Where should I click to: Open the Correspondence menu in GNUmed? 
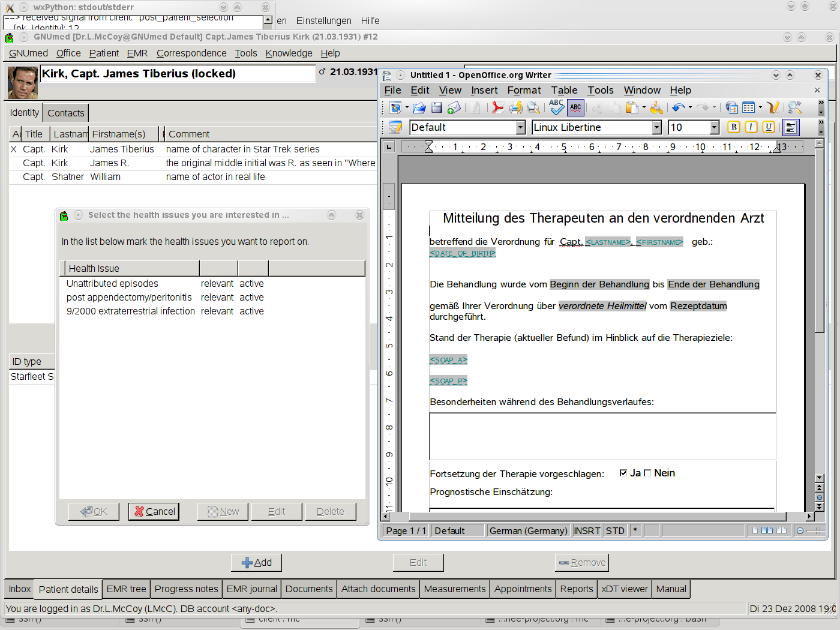pyautogui.click(x=191, y=53)
